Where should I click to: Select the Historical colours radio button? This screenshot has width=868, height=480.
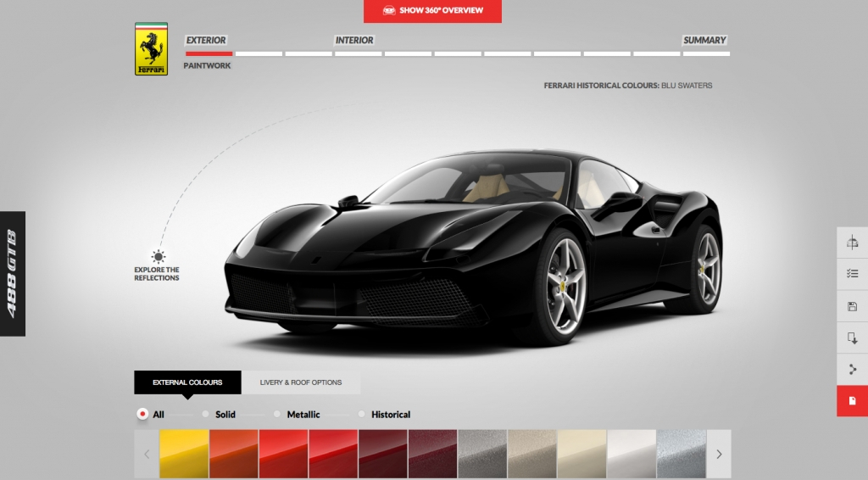point(361,414)
